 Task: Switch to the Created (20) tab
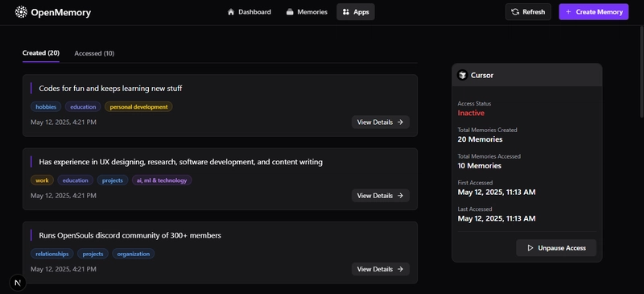(41, 53)
